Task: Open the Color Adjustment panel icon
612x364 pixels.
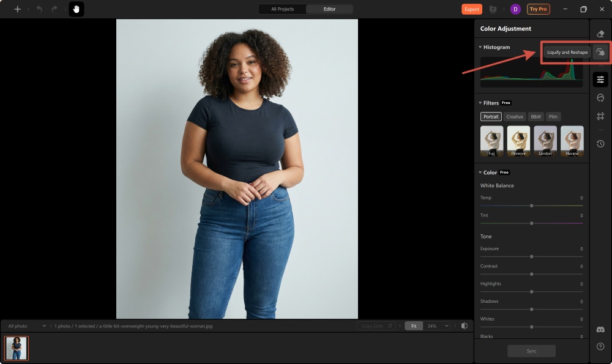Action: point(600,78)
